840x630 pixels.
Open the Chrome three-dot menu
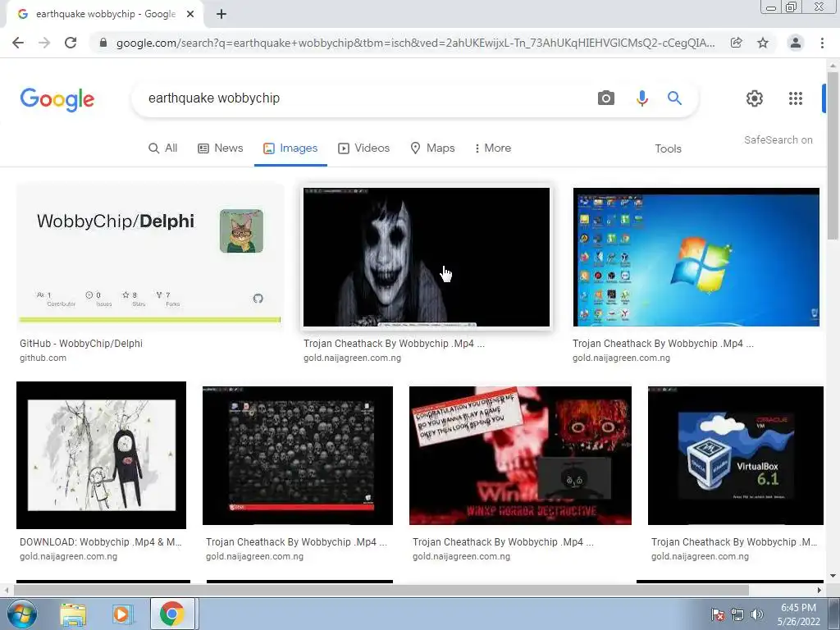(x=822, y=43)
